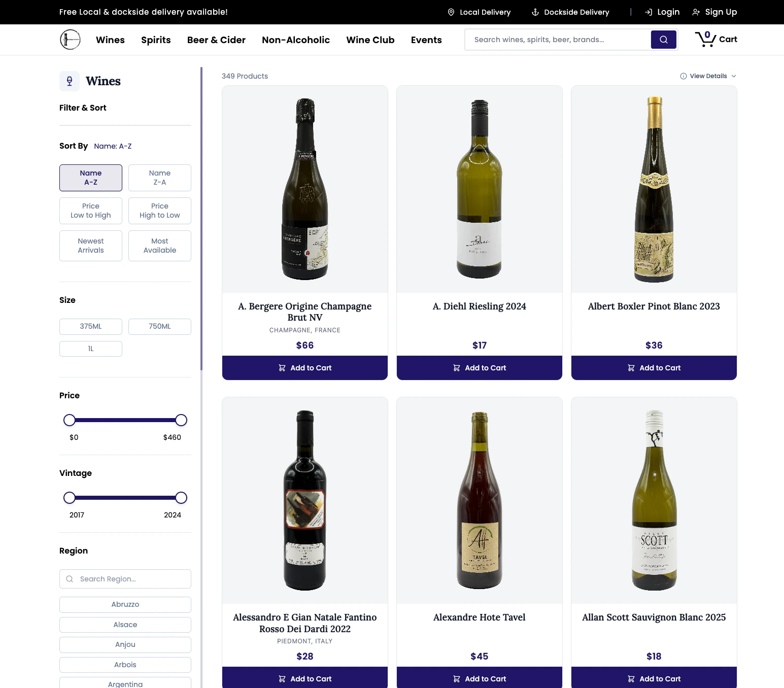Sort by Price High to Low
This screenshot has height=688, width=784.
(x=160, y=211)
